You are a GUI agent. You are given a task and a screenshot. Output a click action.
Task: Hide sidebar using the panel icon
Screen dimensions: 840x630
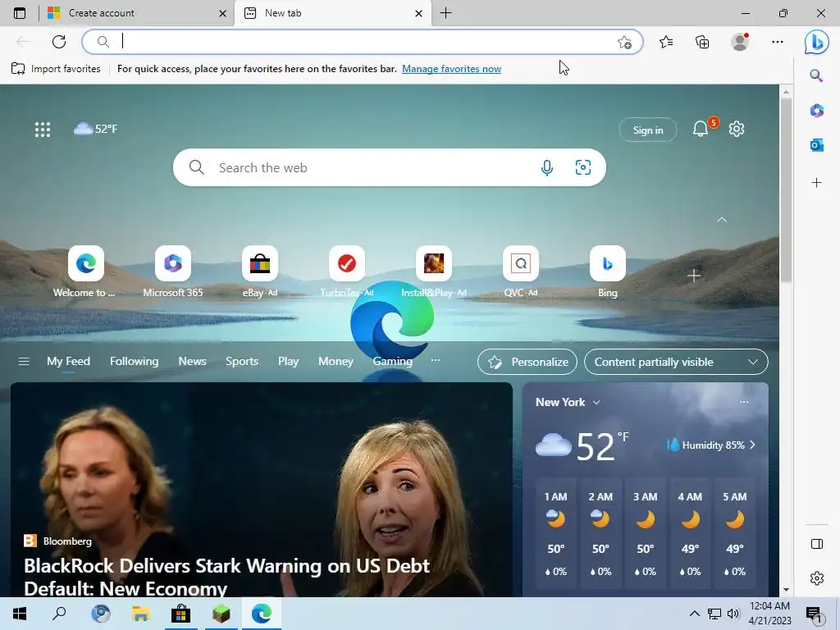816,544
